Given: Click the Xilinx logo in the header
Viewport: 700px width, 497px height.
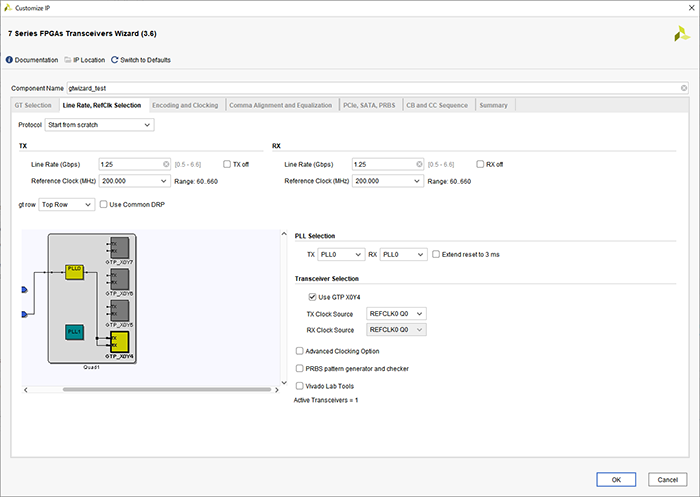Looking at the screenshot, I should (682, 34).
